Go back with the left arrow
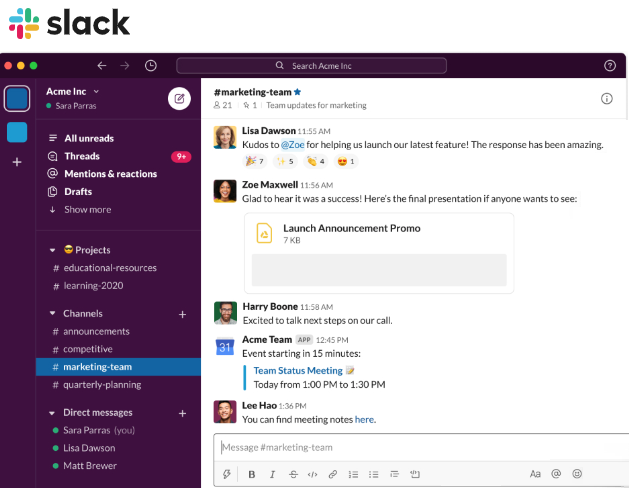629x488 pixels. point(102,65)
